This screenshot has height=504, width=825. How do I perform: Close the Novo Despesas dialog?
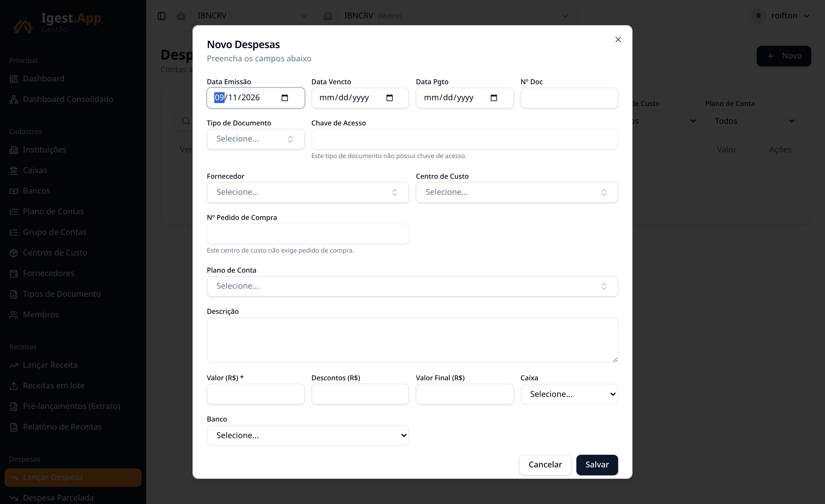(x=618, y=40)
